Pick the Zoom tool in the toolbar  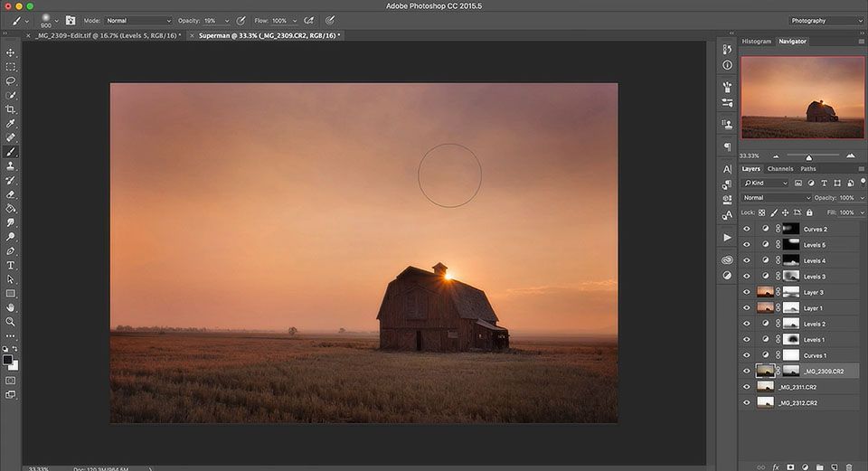11,321
